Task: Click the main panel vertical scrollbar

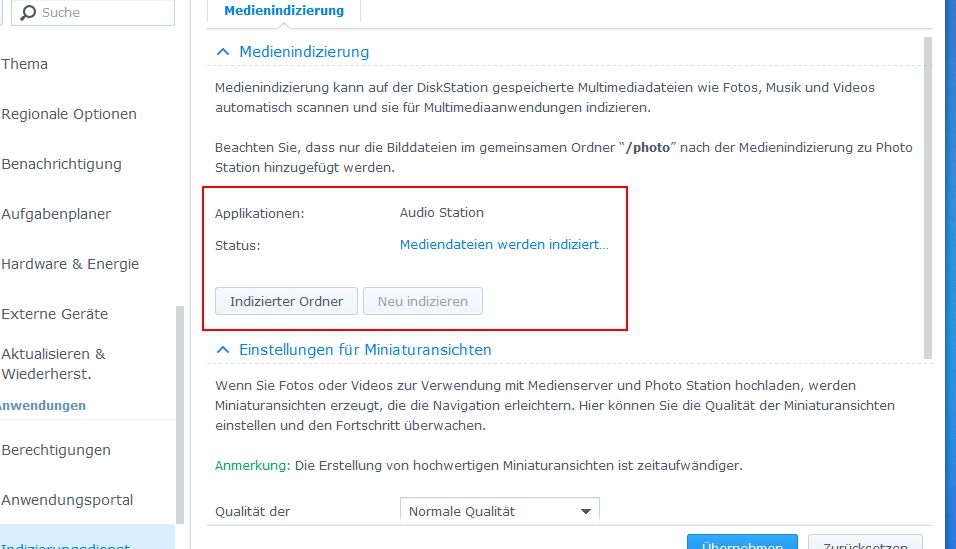Action: click(x=928, y=198)
